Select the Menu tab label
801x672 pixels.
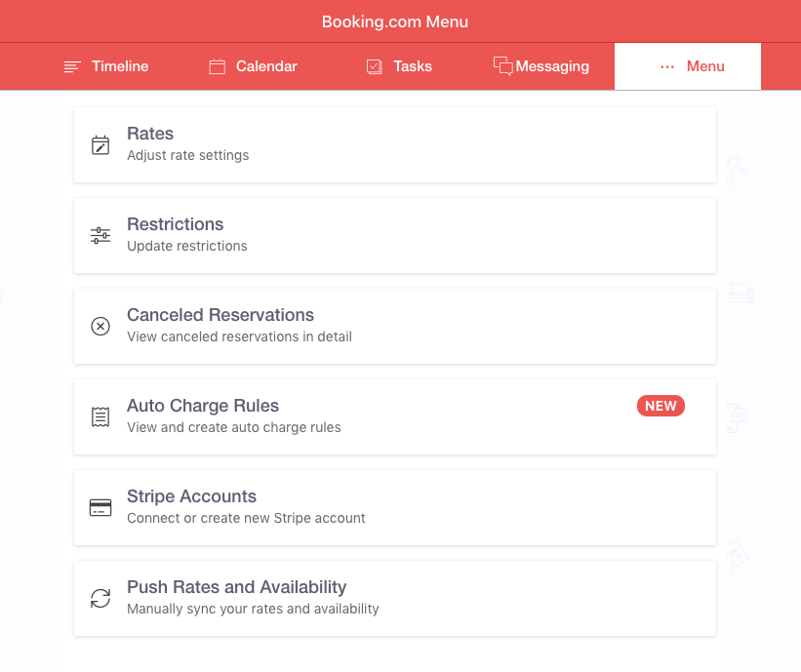705,66
